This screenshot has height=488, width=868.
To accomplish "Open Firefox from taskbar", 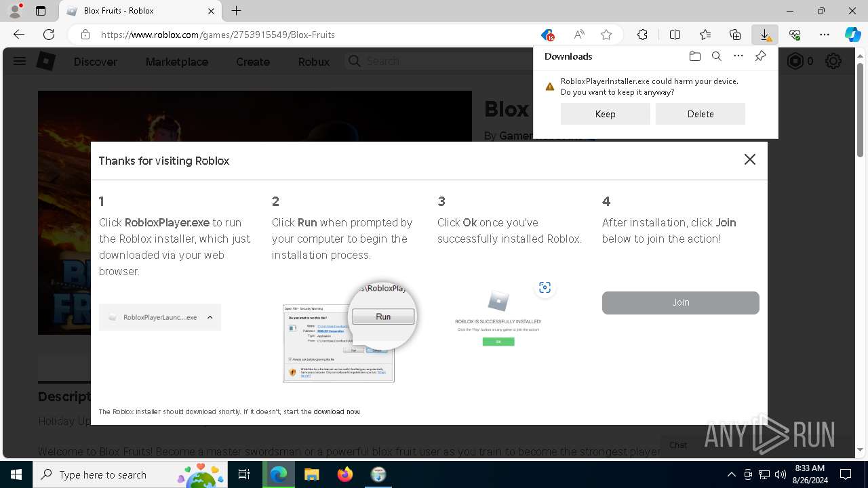I will pyautogui.click(x=345, y=474).
